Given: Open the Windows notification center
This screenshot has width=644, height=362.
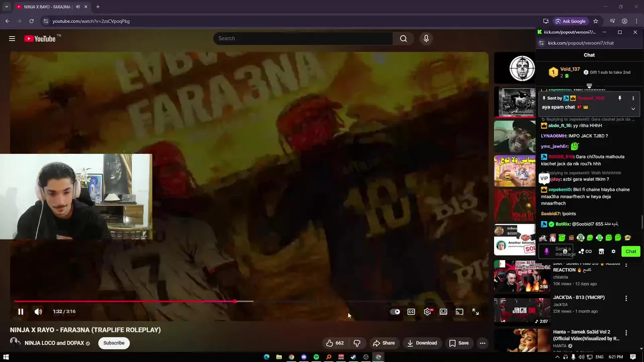Looking at the screenshot, I should tap(633, 357).
